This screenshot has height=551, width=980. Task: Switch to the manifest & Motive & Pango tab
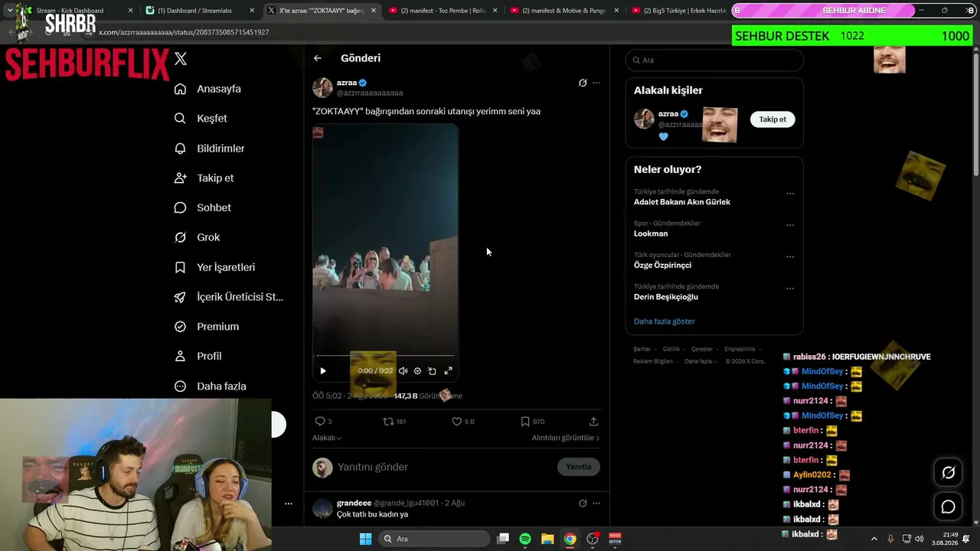coord(564,11)
